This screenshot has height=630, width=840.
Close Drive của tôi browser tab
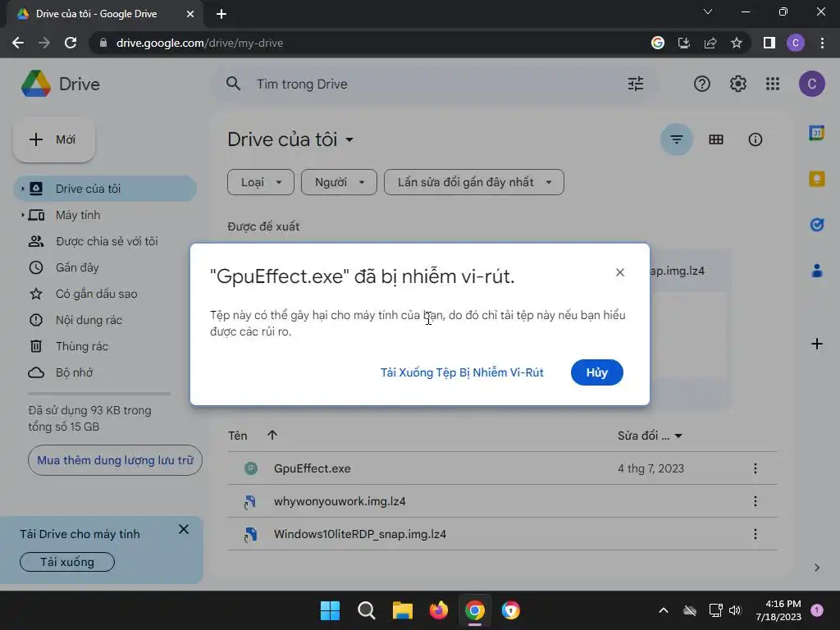pyautogui.click(x=190, y=14)
